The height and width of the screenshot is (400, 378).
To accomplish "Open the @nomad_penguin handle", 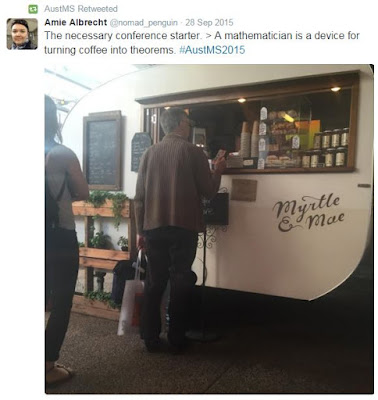I will coord(145,23).
